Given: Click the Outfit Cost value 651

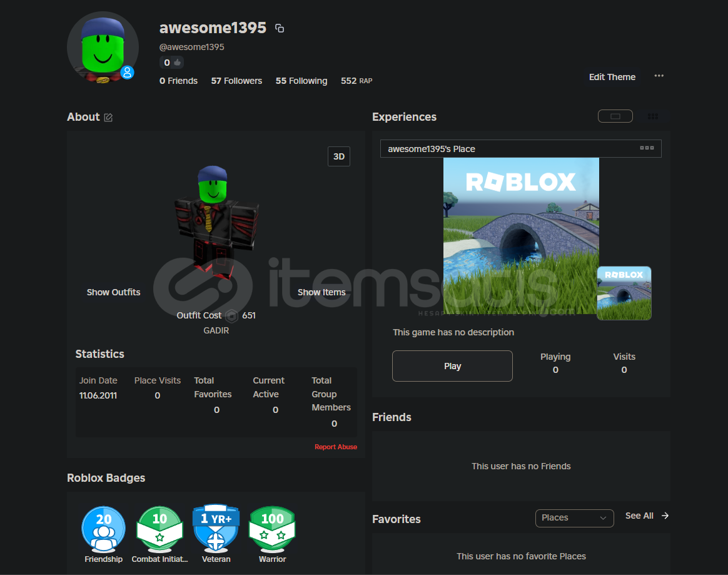Looking at the screenshot, I should click(x=249, y=315).
